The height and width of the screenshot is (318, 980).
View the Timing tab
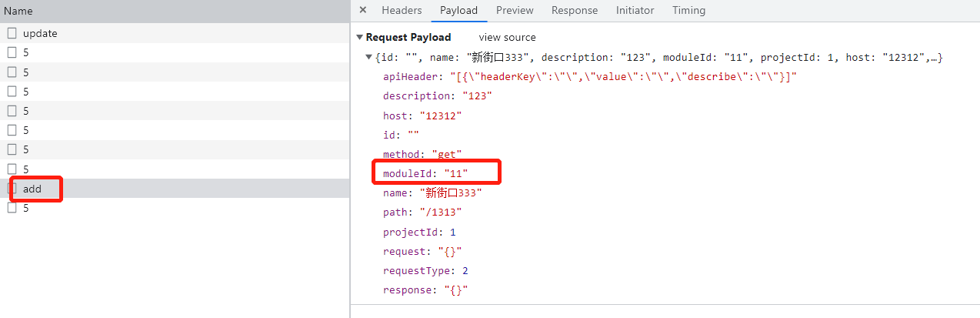tap(688, 10)
